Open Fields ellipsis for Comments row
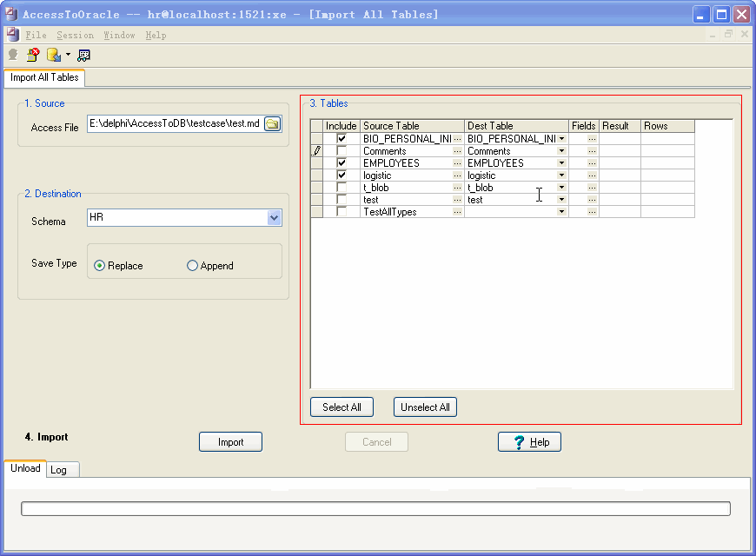 point(592,151)
